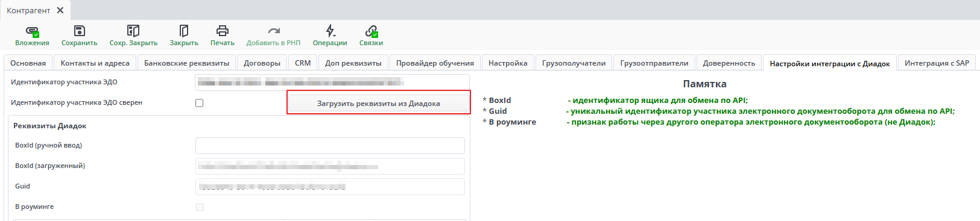The width and height of the screenshot is (980, 221).
Task: Toggle the В роуминге checkbox
Action: pos(200,207)
